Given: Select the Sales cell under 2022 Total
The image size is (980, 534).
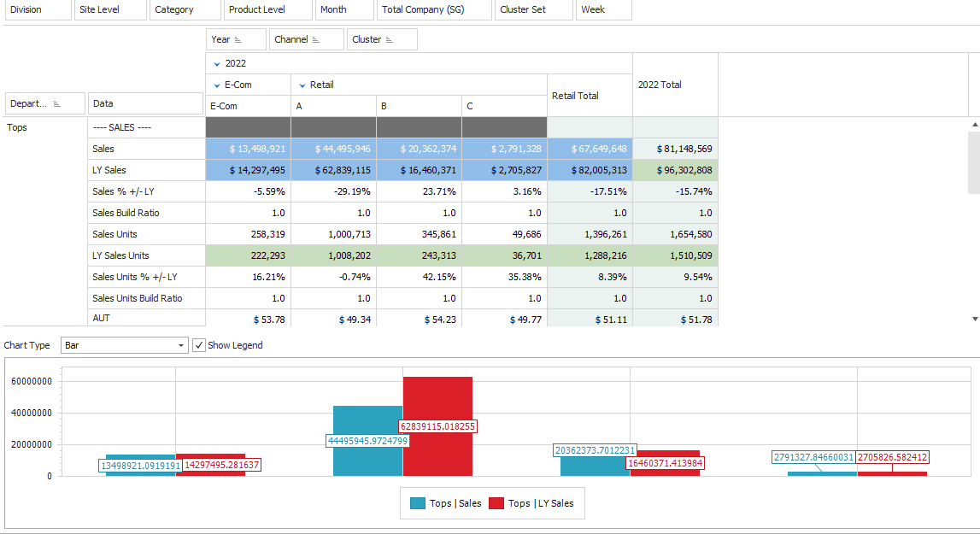Looking at the screenshot, I should pos(675,148).
